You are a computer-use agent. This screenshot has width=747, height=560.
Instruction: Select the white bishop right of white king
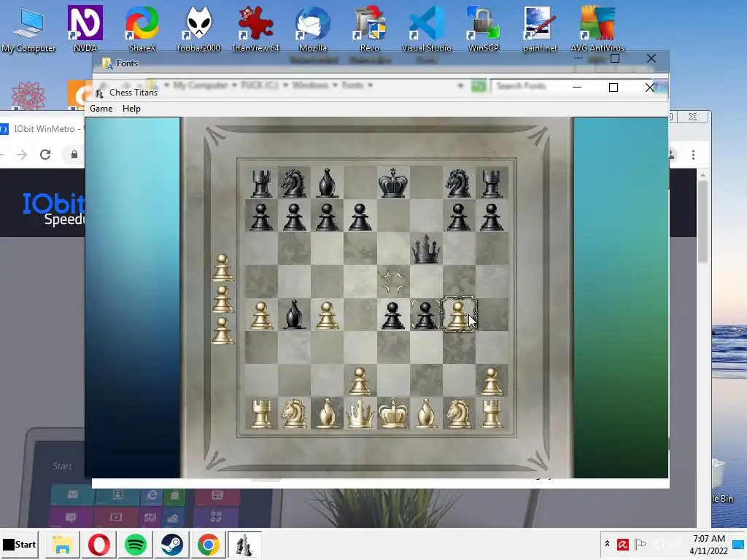[x=426, y=413]
